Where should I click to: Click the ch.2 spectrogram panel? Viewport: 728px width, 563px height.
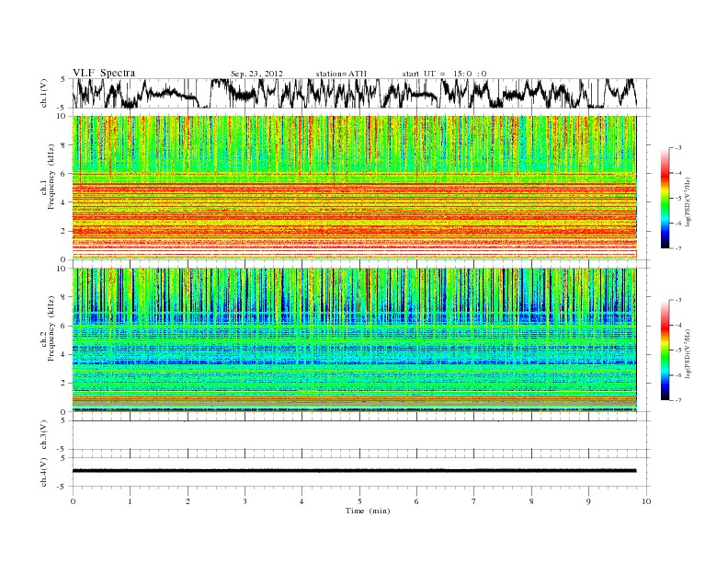tap(354, 340)
